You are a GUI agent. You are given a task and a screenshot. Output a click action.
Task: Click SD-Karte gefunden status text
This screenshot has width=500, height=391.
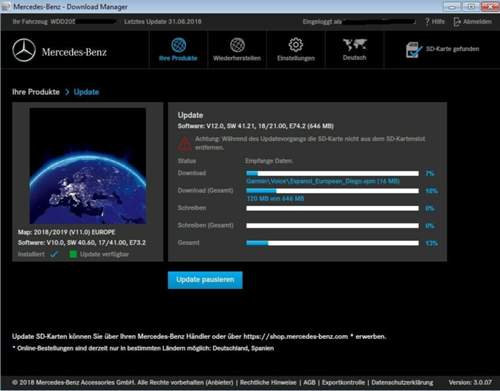tap(453, 49)
